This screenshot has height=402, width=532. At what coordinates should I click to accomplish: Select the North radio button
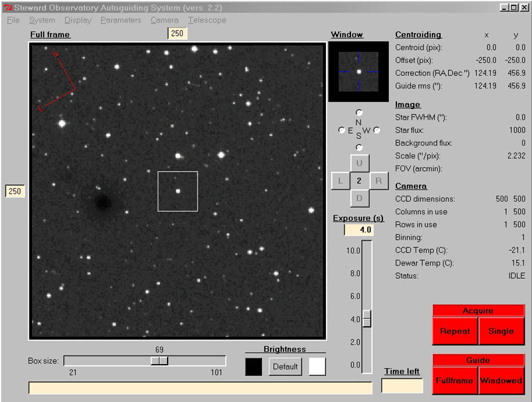359,112
